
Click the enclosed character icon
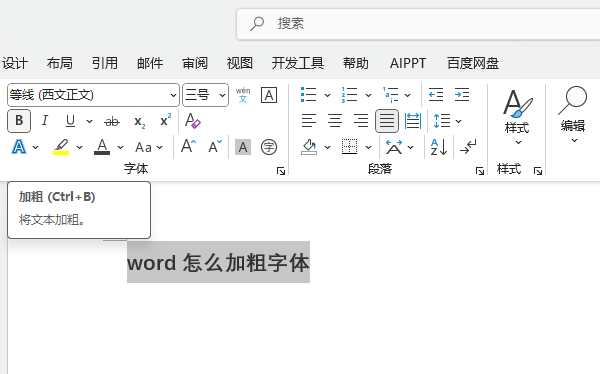pos(269,147)
